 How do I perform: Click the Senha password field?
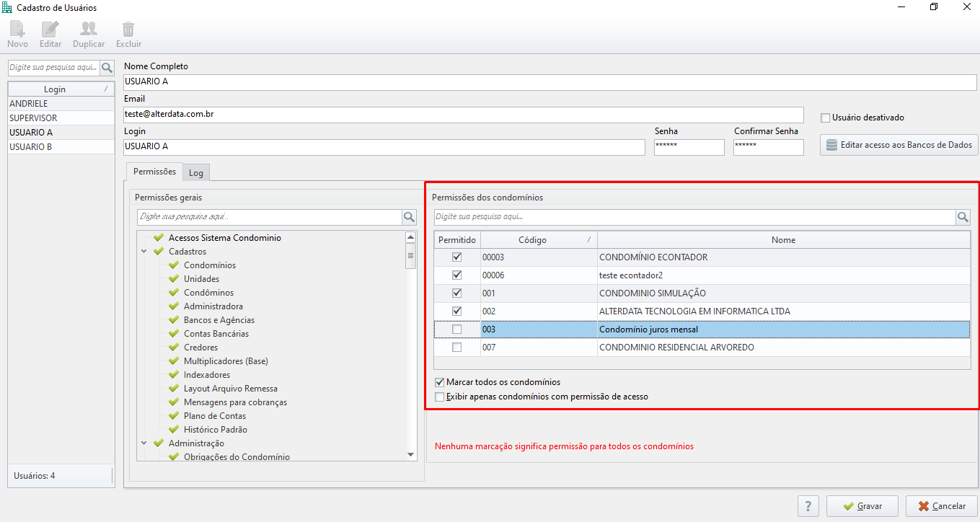pos(689,147)
